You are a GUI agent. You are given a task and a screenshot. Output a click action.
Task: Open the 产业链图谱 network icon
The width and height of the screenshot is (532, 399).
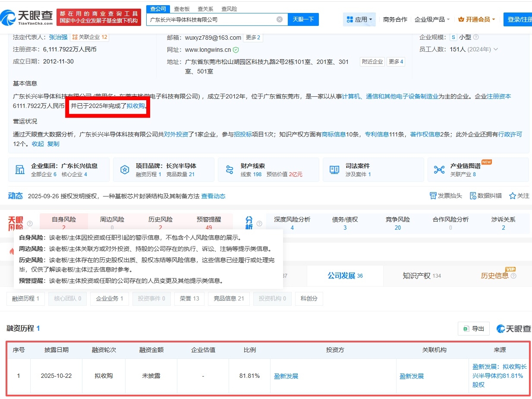point(439,170)
